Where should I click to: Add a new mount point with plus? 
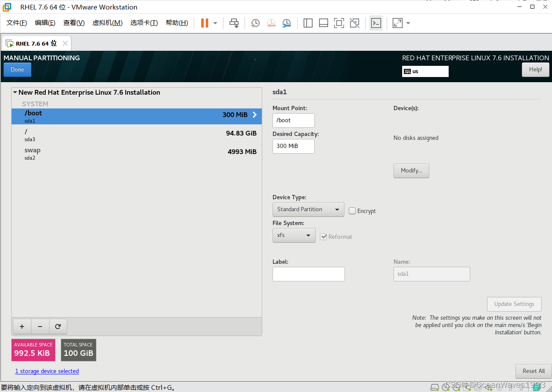click(x=22, y=327)
